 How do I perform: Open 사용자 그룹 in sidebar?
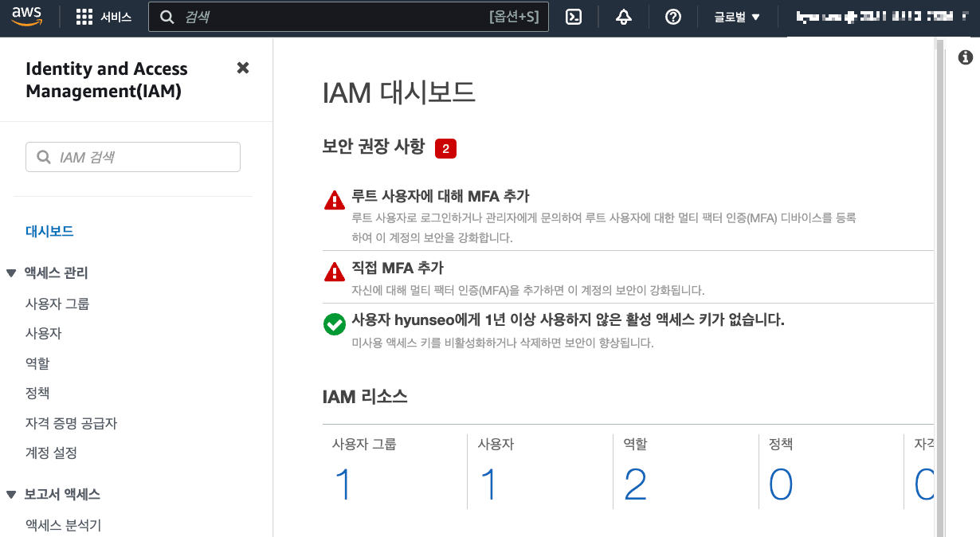57,304
